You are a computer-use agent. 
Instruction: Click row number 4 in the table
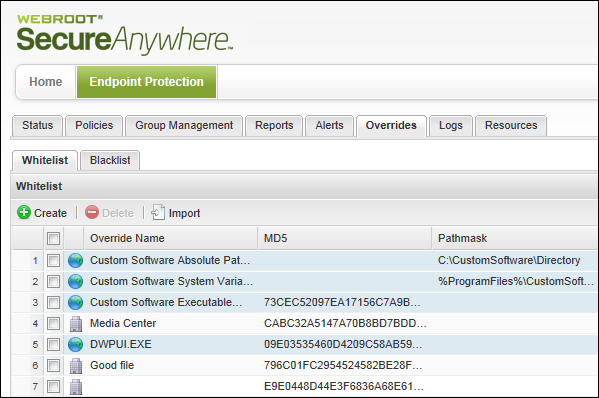tap(35, 324)
